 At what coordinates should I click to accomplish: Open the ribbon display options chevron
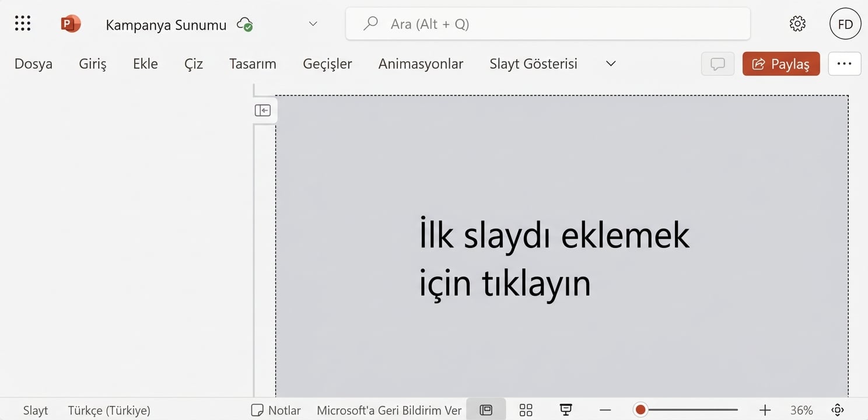tap(610, 64)
